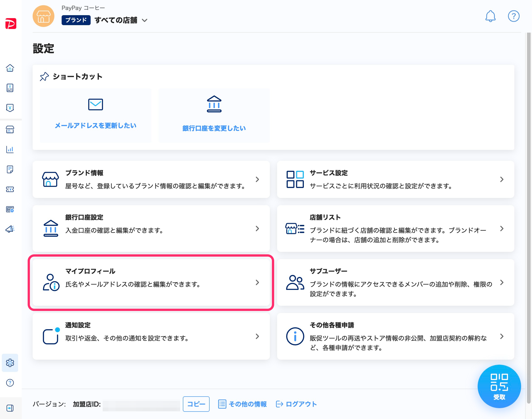Open the settings gear sidebar icon
Image resolution: width=532 pixels, height=419 pixels.
click(10, 363)
